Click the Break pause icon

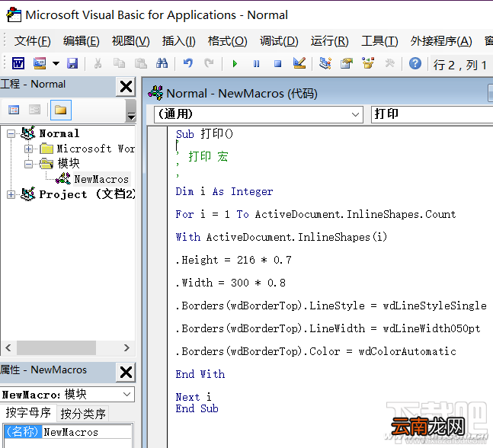(256, 64)
